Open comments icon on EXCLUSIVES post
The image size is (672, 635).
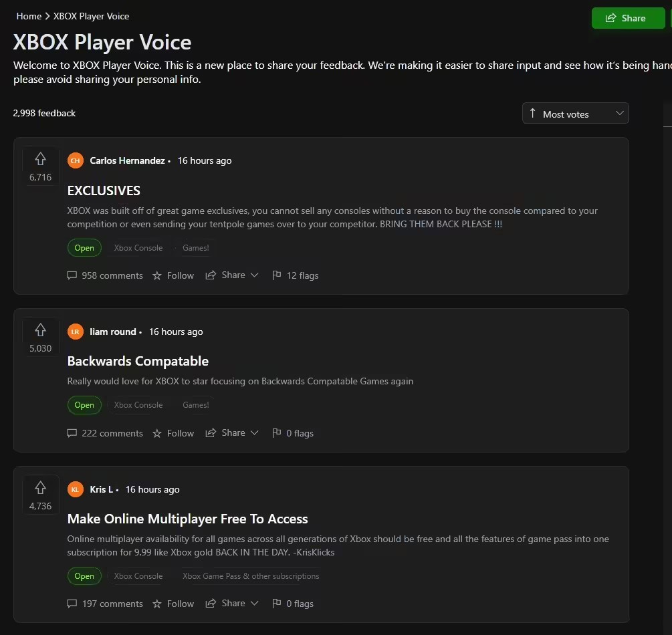coord(72,275)
